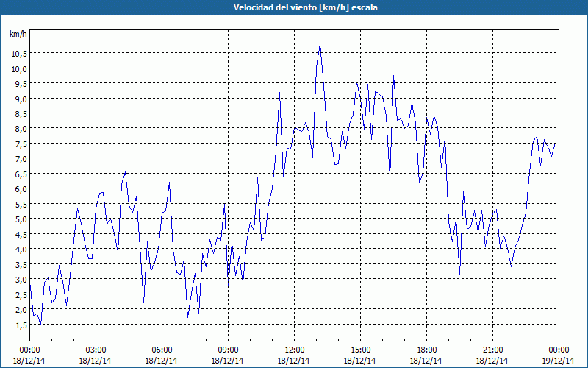The height and width of the screenshot is (368, 588).
Task: Click the '2,5' y-axis value
Action: [x=21, y=294]
